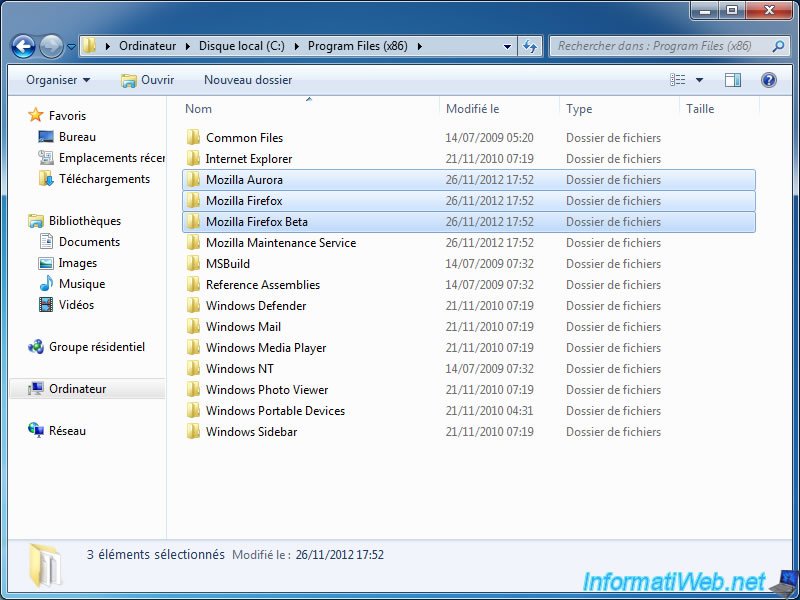This screenshot has height=600, width=800.
Task: Toggle the preview pane icon
Action: (x=733, y=80)
